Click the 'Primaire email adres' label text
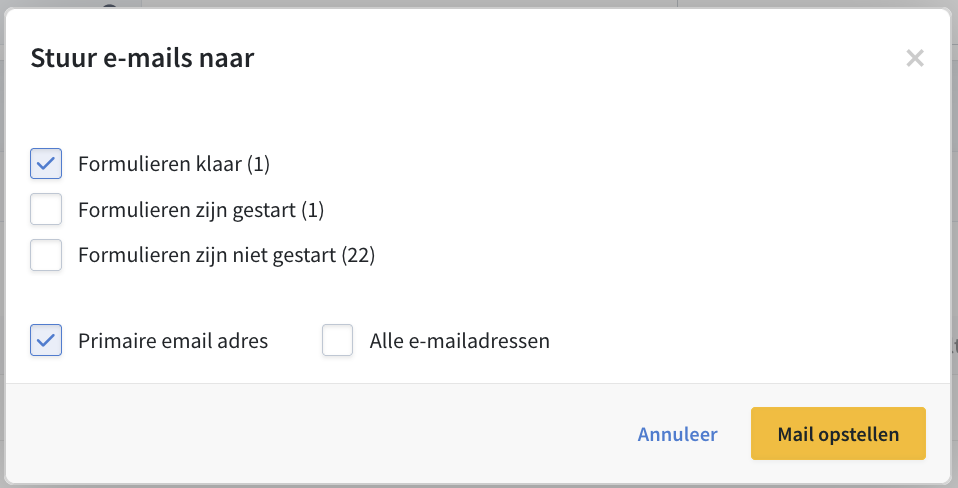 point(173,341)
